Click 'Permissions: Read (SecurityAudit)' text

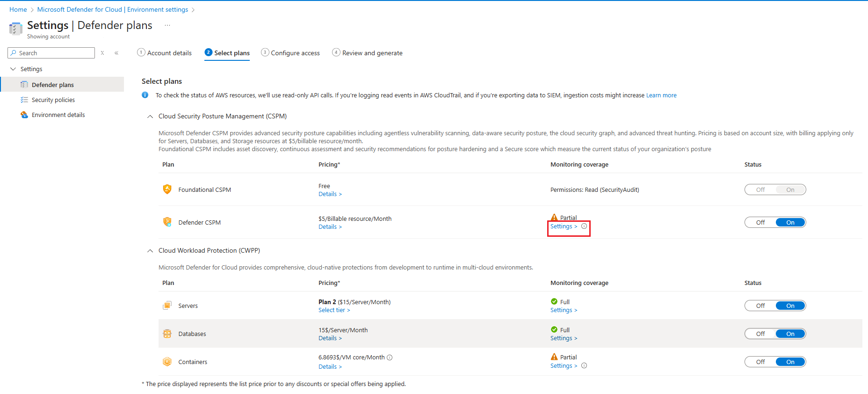click(595, 190)
